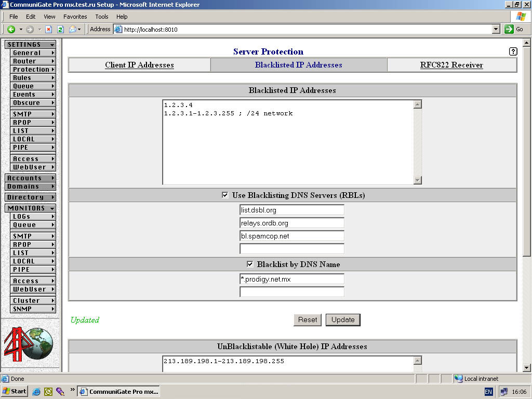Click the page scrollbar down arrow
The image size is (532, 399).
tap(526, 367)
